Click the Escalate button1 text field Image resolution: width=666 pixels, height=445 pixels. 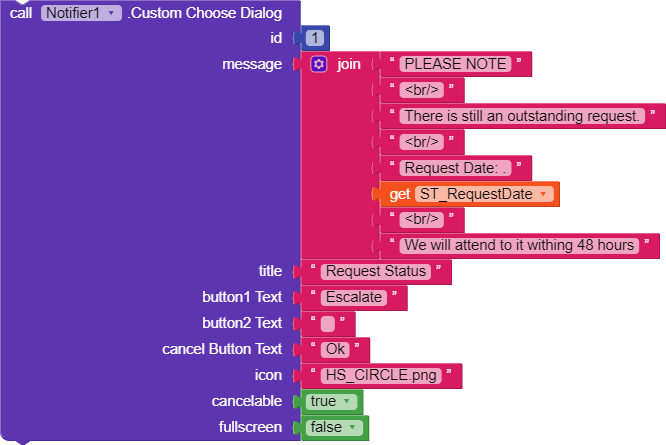click(354, 297)
